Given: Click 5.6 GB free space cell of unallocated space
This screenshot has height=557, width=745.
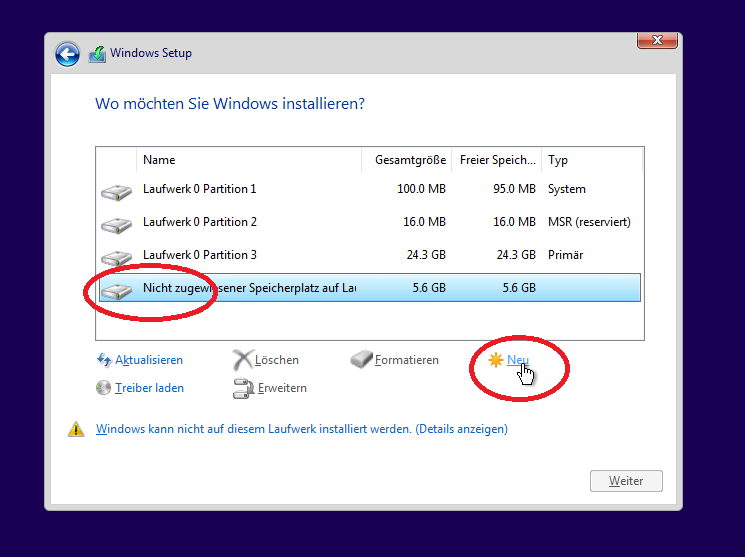Looking at the screenshot, I should pos(519,288).
